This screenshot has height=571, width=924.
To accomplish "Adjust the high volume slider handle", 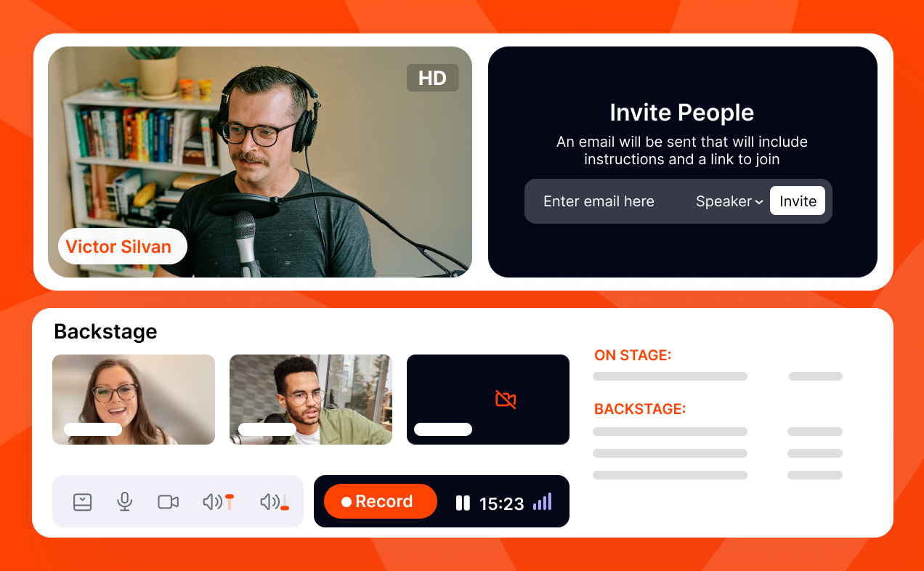I will [x=230, y=497].
